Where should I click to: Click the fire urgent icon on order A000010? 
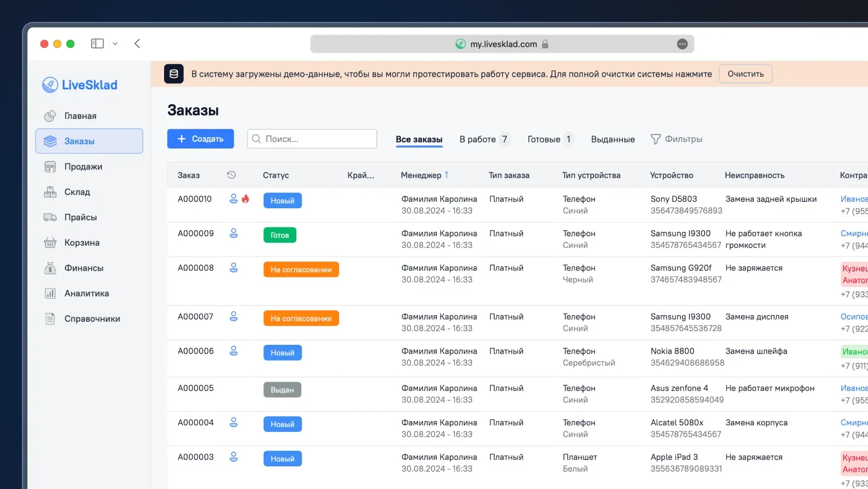[x=245, y=198]
